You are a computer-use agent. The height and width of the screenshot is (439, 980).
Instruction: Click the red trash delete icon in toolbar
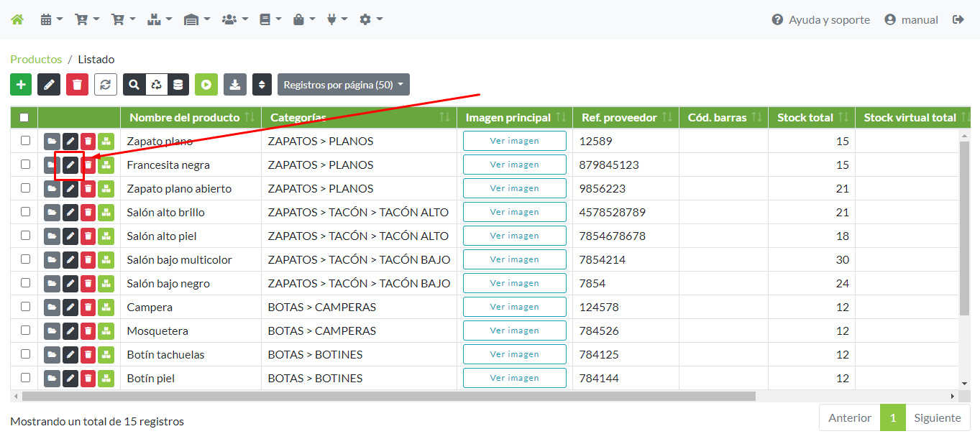(77, 84)
